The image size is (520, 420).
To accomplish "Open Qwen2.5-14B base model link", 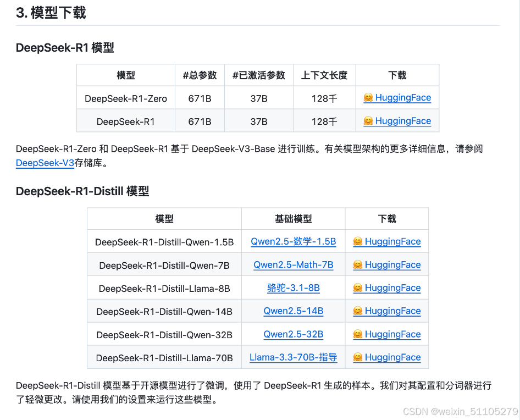I will (293, 311).
